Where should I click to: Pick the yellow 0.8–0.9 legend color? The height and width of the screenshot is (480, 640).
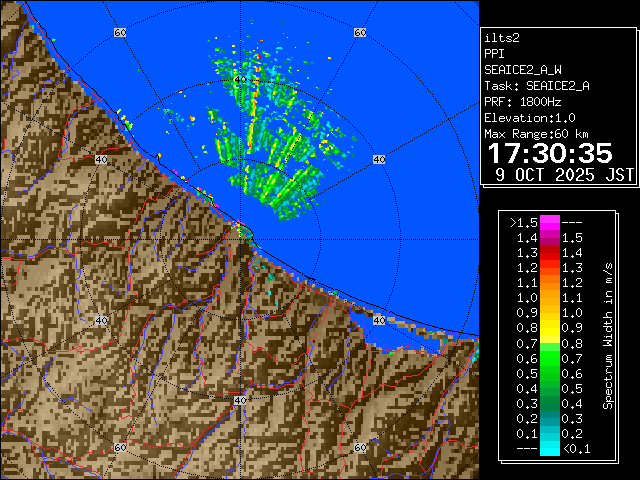click(x=549, y=327)
